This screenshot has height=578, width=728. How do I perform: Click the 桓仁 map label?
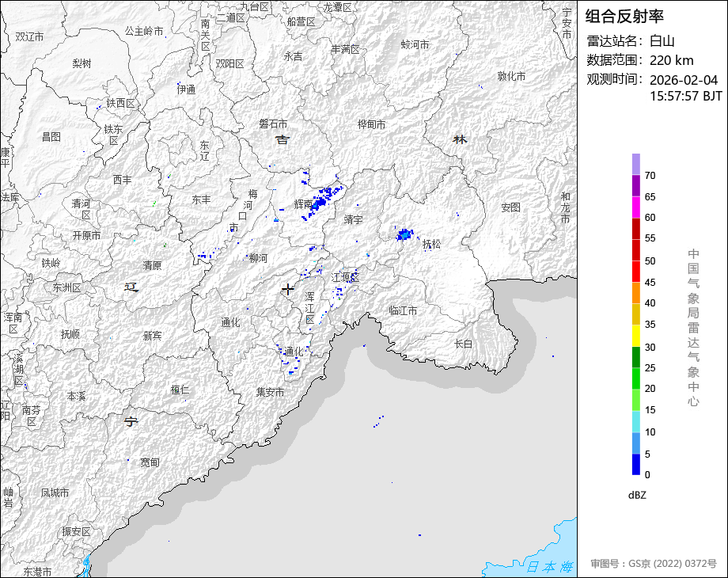(x=180, y=390)
